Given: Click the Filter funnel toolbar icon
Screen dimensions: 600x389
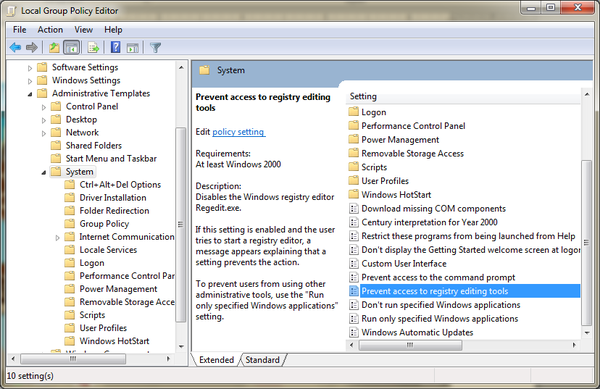Looking at the screenshot, I should coord(155,48).
